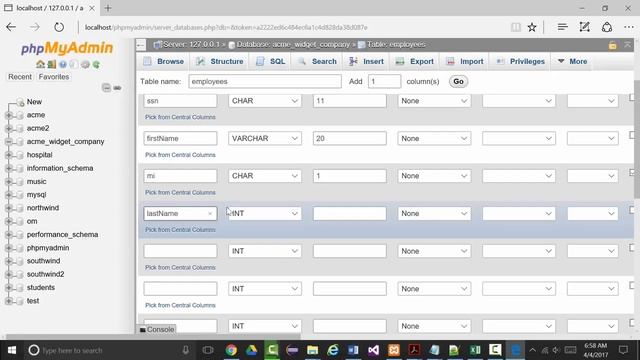Open phpMyAdmin documentation blue help icon
This screenshot has height=360, width=640.
tap(62, 64)
